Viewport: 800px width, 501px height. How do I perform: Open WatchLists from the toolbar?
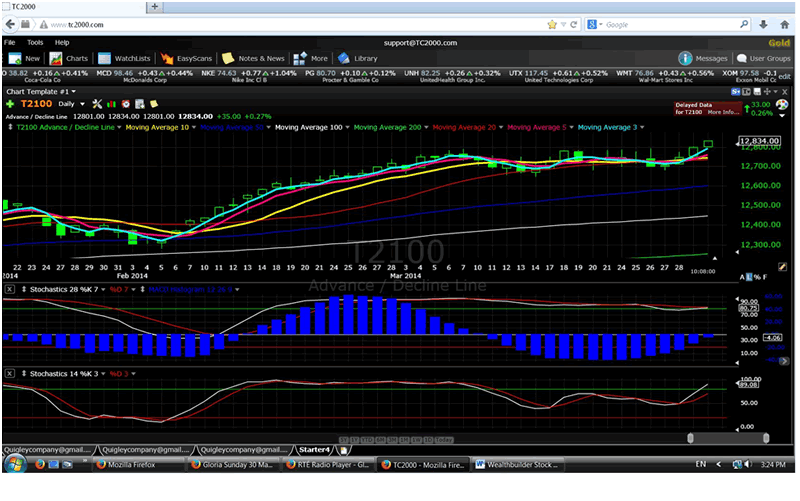124,58
